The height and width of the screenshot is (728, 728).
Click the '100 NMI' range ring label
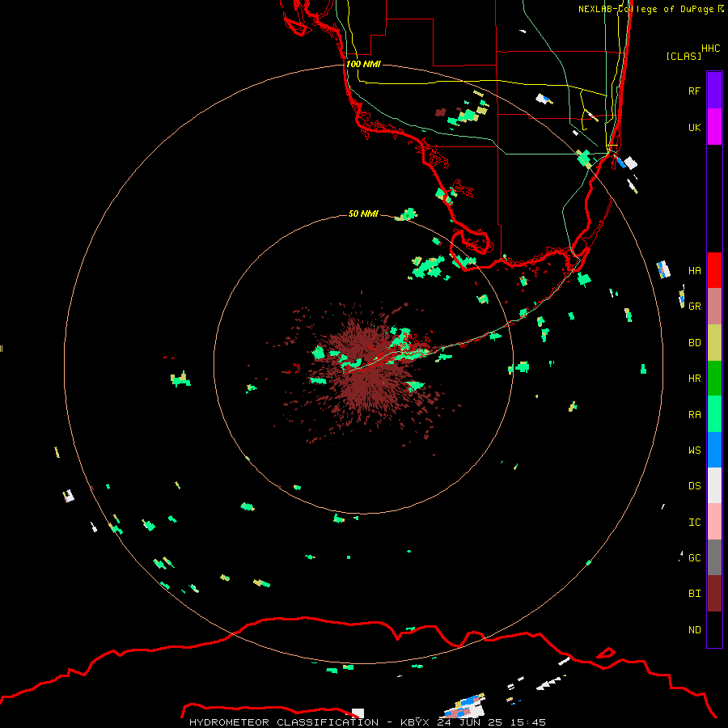coord(363,64)
